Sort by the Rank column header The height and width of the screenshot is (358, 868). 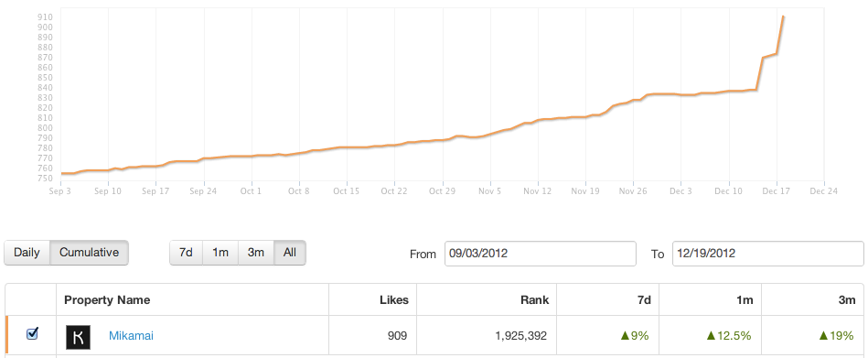pyautogui.click(x=535, y=299)
